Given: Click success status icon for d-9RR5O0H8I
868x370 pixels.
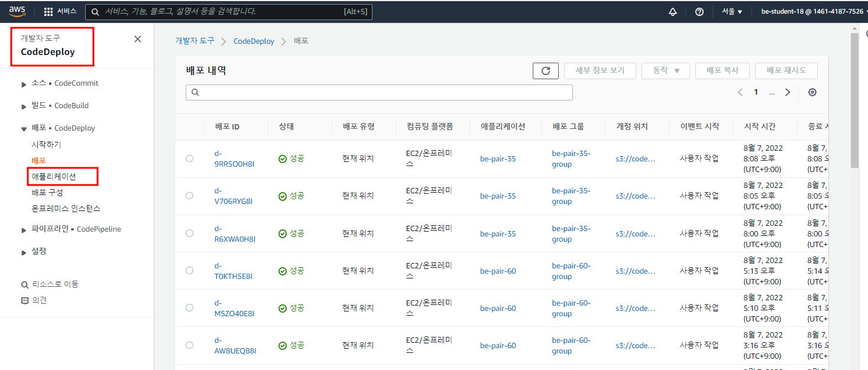Looking at the screenshot, I should (x=283, y=158).
